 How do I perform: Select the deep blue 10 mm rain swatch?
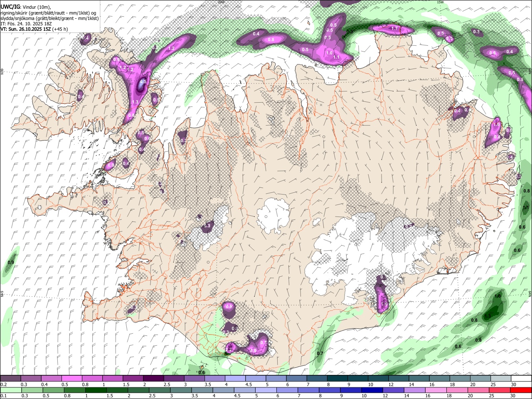(371, 390)
